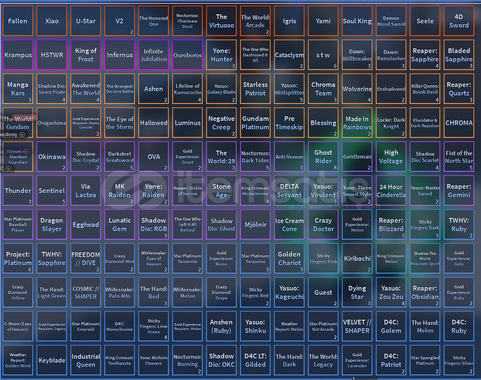Click the D4C: Golem tile
The height and width of the screenshot is (380, 481).
391,326
